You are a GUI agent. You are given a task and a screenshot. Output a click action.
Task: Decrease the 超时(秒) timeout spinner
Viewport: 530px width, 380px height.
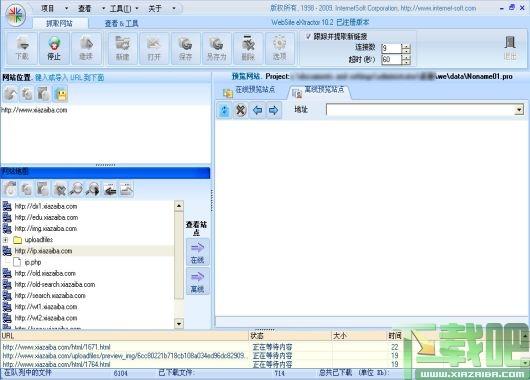[406, 62]
